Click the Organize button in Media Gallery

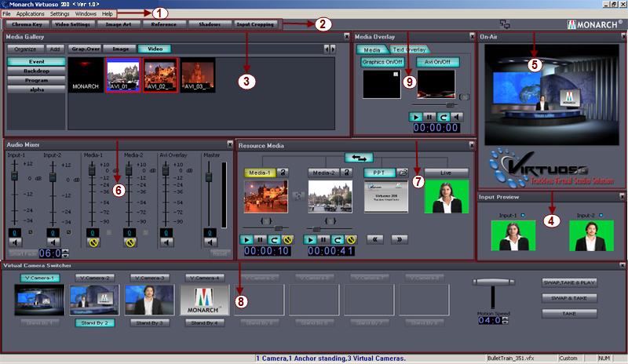click(25, 49)
